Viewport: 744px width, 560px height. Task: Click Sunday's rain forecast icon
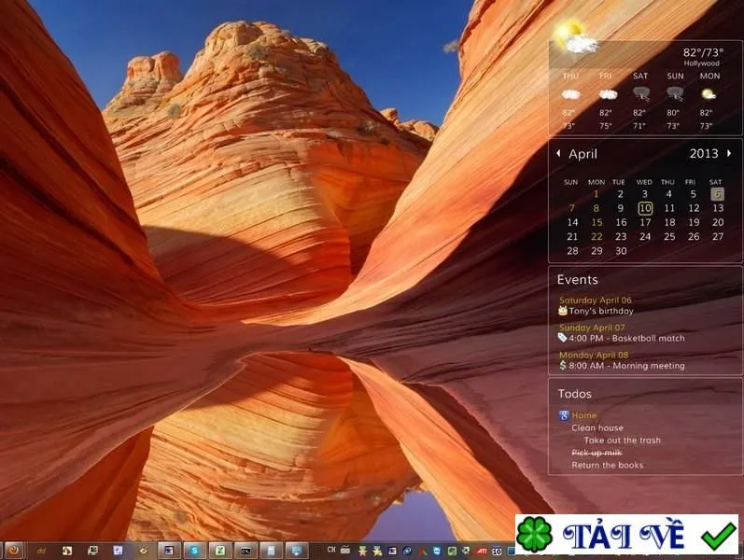point(675,93)
